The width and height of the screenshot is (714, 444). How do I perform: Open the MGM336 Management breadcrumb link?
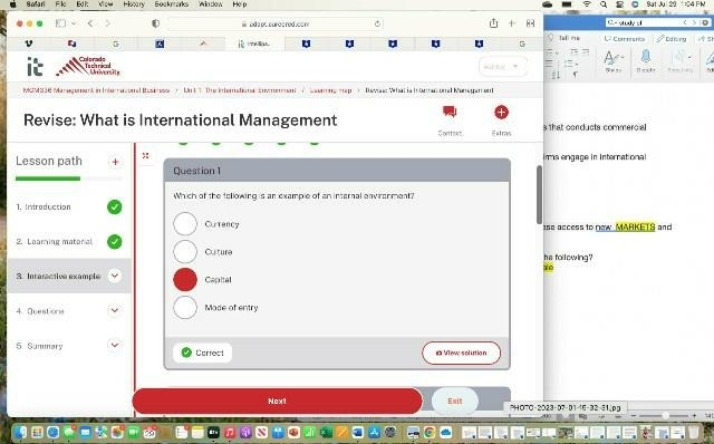click(x=96, y=90)
